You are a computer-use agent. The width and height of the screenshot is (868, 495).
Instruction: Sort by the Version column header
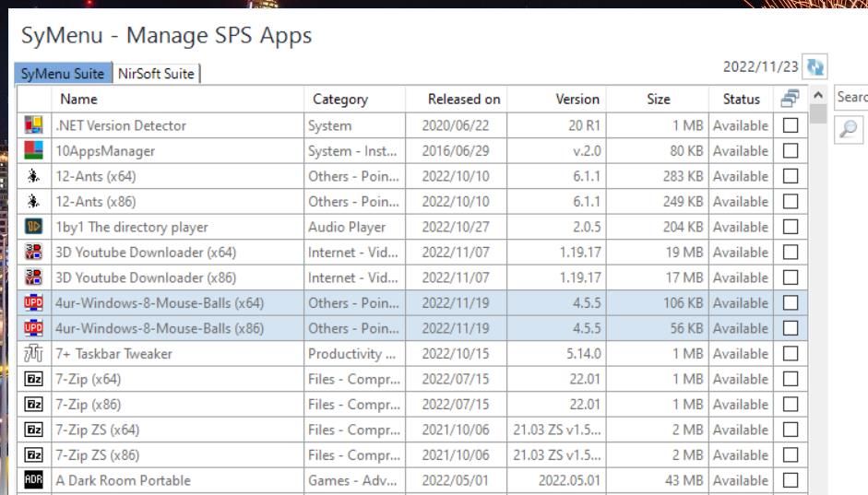pos(556,99)
